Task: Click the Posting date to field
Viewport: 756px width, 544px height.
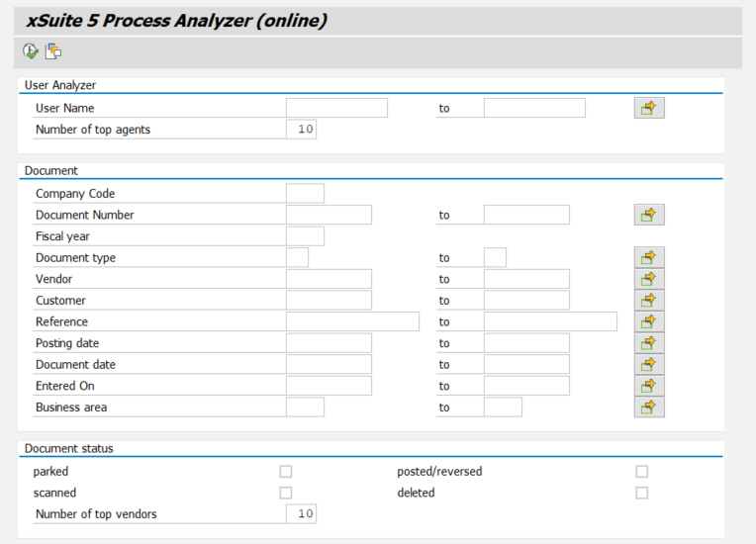Action: coord(526,343)
